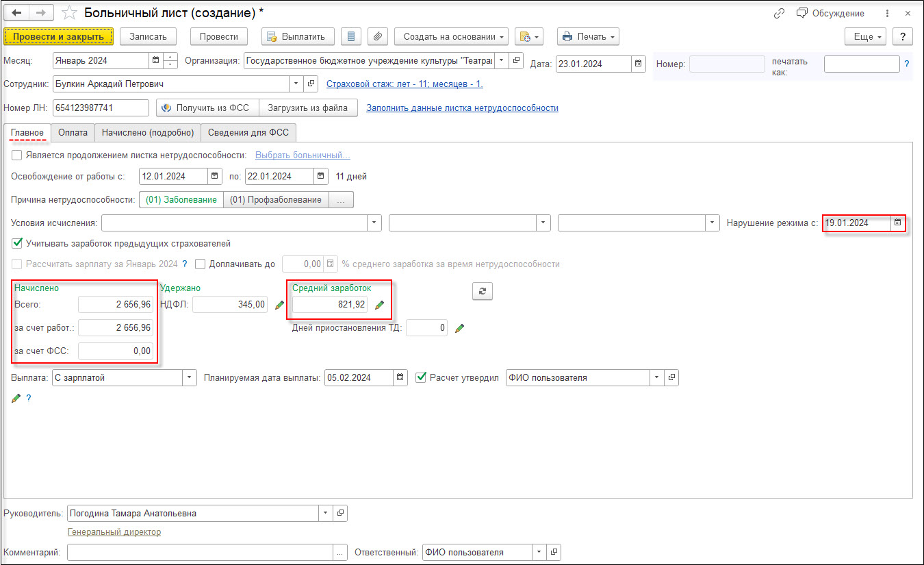Switch to the Главное tab

click(27, 132)
